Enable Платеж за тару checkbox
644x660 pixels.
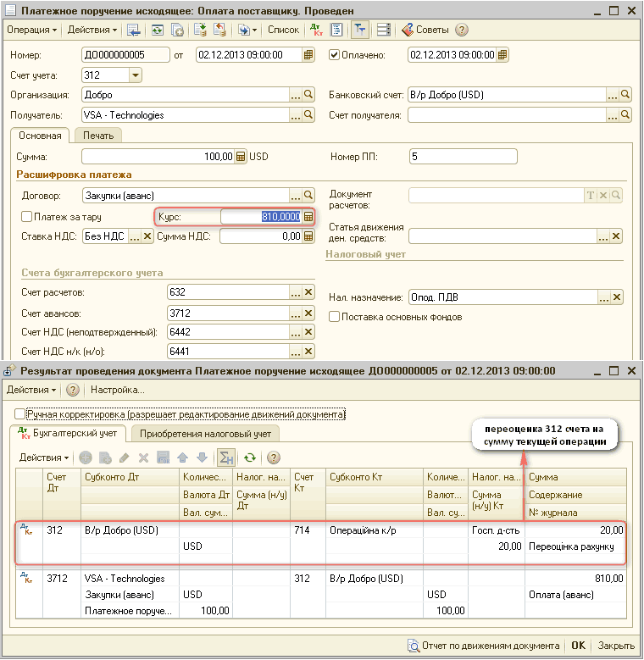(x=27, y=217)
